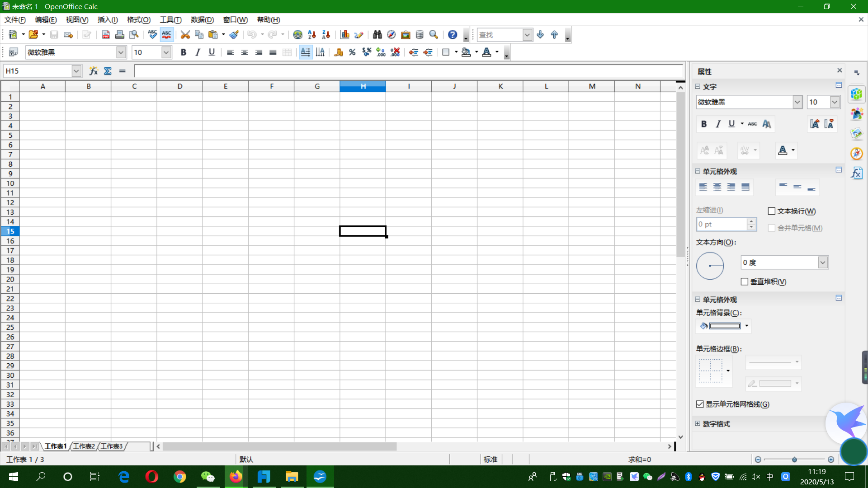Screen dimensions: 868x488
Task: Open the sidebar Navigator compass icon
Action: (857, 154)
